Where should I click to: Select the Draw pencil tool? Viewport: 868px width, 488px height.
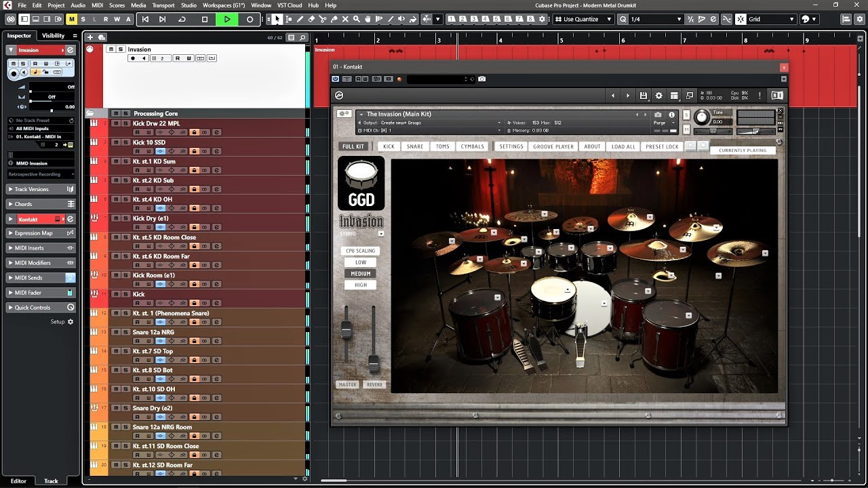[300, 19]
